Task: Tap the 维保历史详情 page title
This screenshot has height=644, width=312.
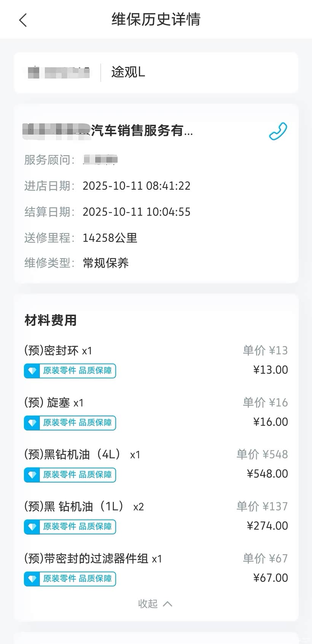Action: tap(156, 19)
